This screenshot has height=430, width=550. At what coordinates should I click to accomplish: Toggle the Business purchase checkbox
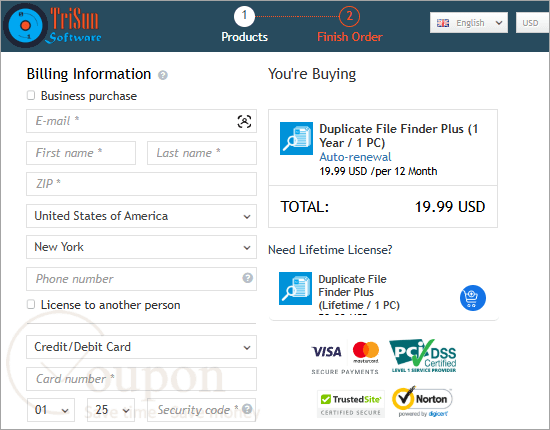coord(31,95)
